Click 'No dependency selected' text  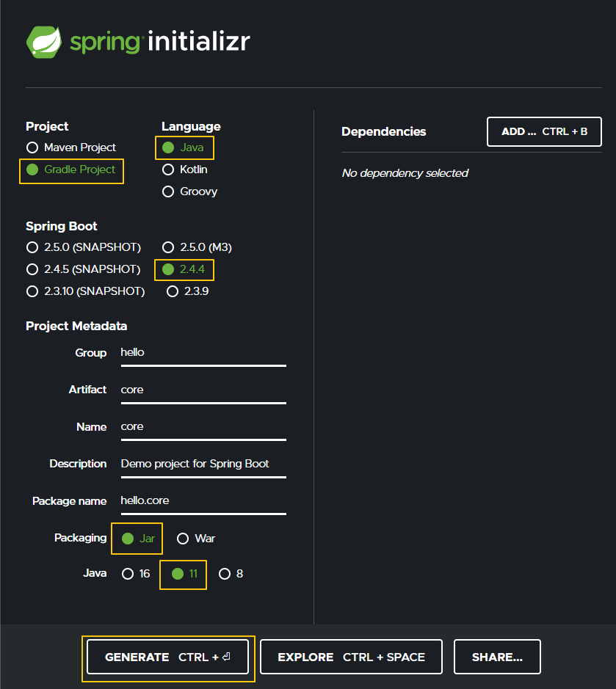(x=405, y=173)
